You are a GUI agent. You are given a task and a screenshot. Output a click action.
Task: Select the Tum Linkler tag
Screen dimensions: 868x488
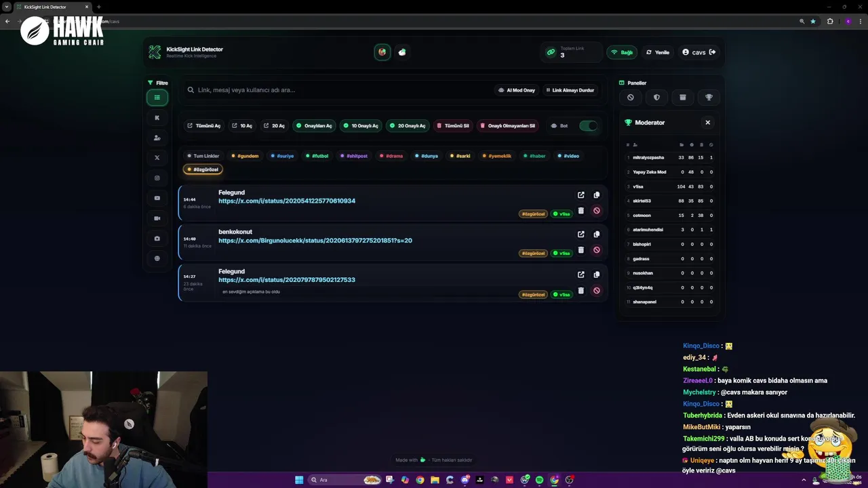tap(203, 156)
